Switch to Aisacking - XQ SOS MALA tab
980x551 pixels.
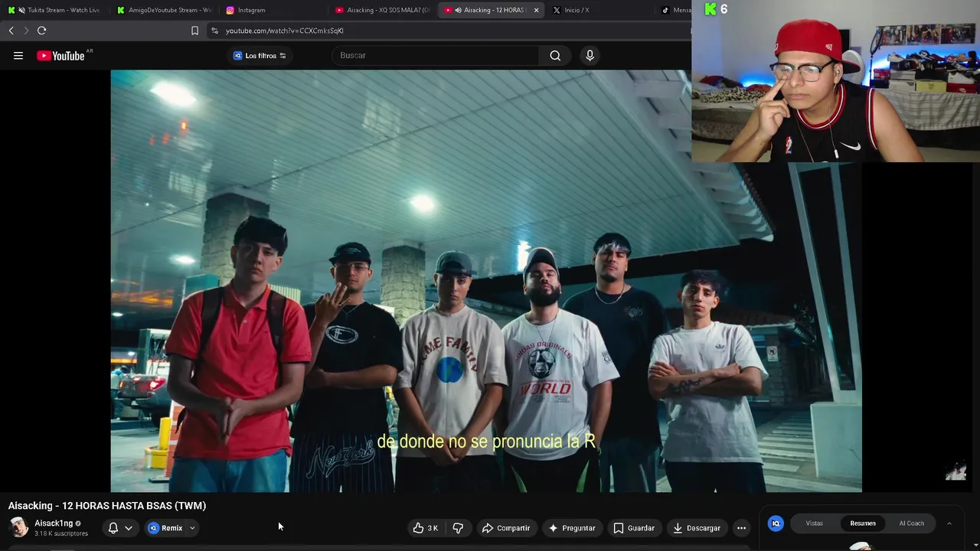click(383, 10)
